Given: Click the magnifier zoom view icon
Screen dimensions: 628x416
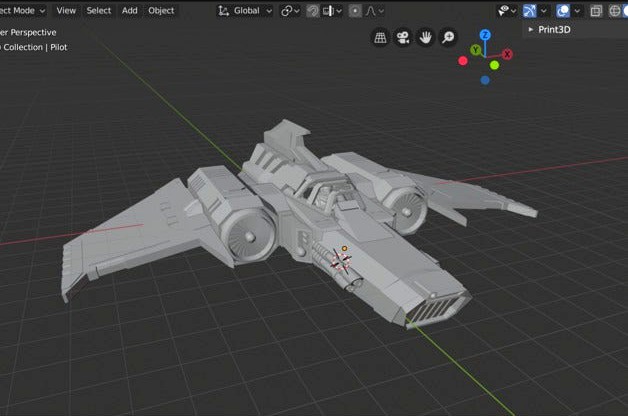Looking at the screenshot, I should 448,38.
